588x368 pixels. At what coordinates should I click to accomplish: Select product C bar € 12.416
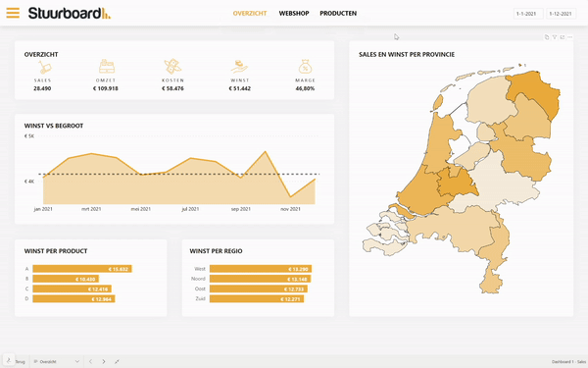[x=72, y=289]
